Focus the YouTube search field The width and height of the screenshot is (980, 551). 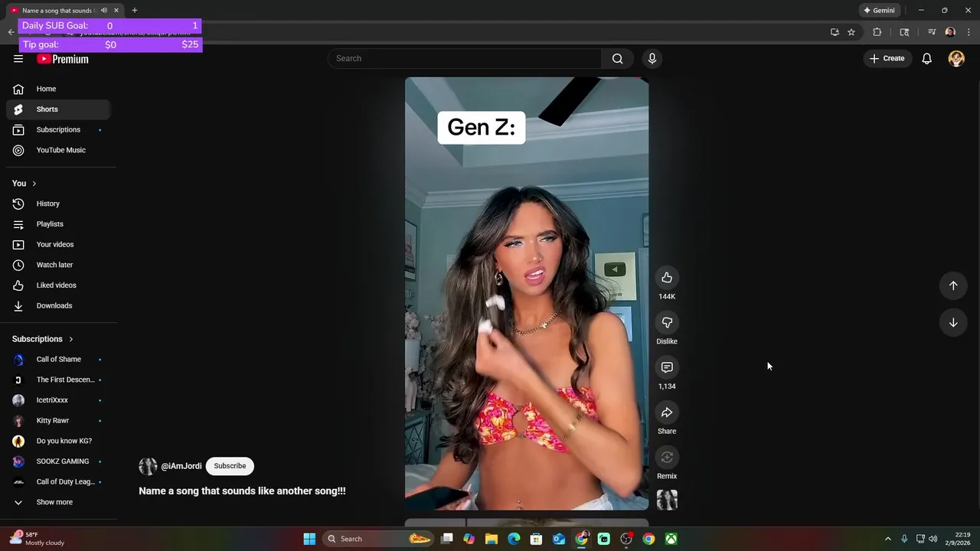tap(465, 59)
